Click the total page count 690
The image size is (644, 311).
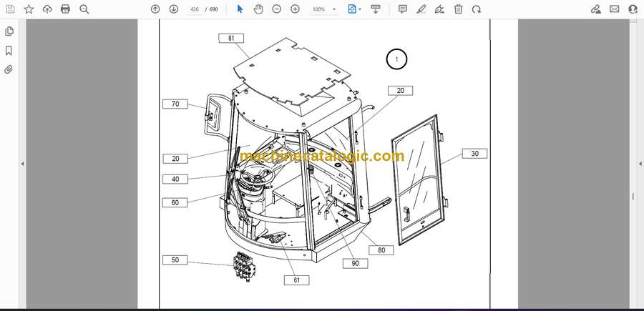point(213,9)
